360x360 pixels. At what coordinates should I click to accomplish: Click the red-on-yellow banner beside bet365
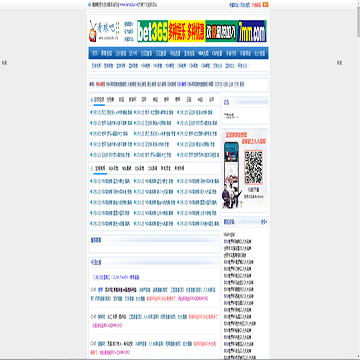click(186, 31)
